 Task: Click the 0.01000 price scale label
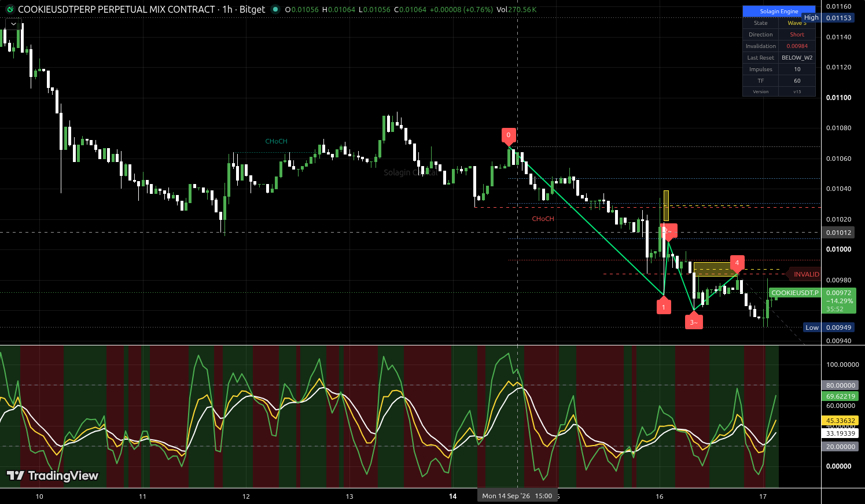click(x=838, y=249)
